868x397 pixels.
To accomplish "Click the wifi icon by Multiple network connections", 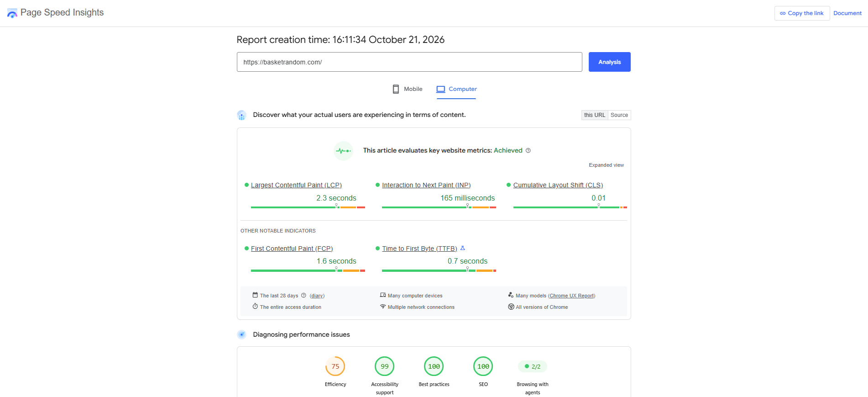I will pos(383,307).
